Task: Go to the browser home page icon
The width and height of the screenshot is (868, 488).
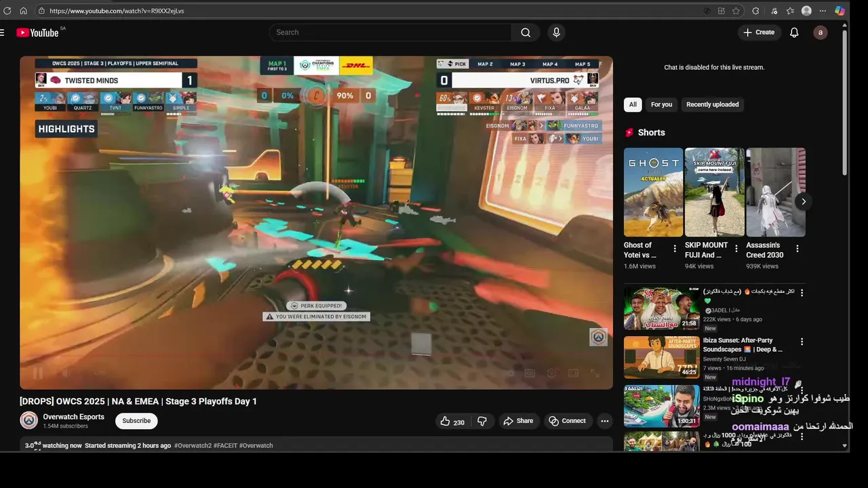Action: click(x=23, y=11)
